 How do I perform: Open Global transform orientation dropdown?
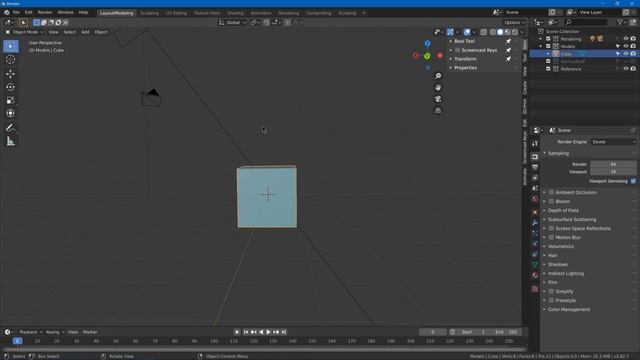coord(233,22)
